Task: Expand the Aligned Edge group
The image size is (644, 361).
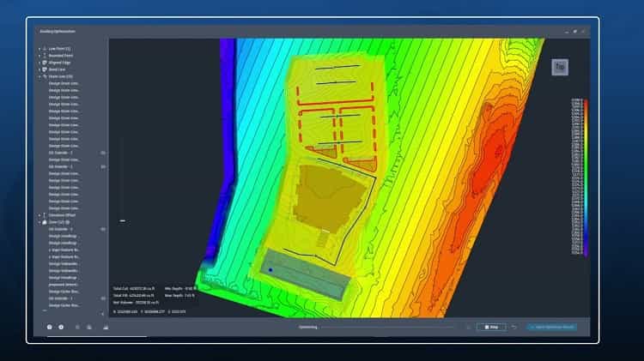Action: pyautogui.click(x=39, y=63)
